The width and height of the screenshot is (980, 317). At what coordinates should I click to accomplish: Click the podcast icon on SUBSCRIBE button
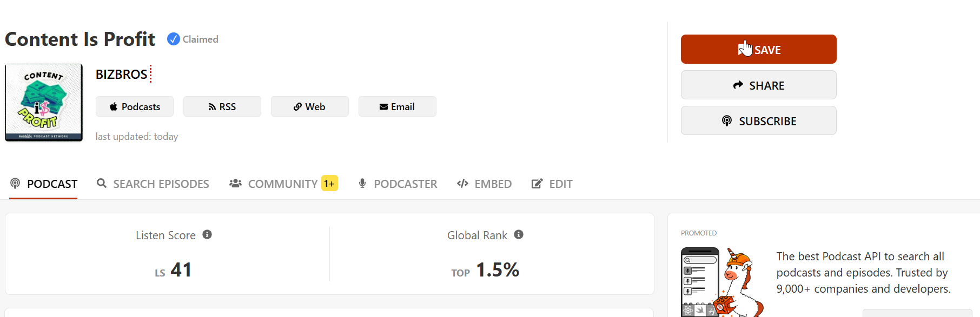(x=727, y=120)
